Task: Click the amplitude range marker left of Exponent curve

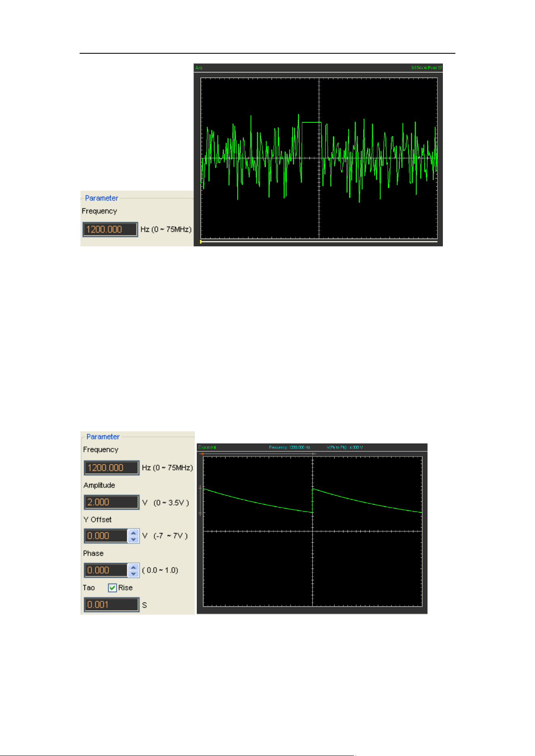Action: pyautogui.click(x=200, y=501)
